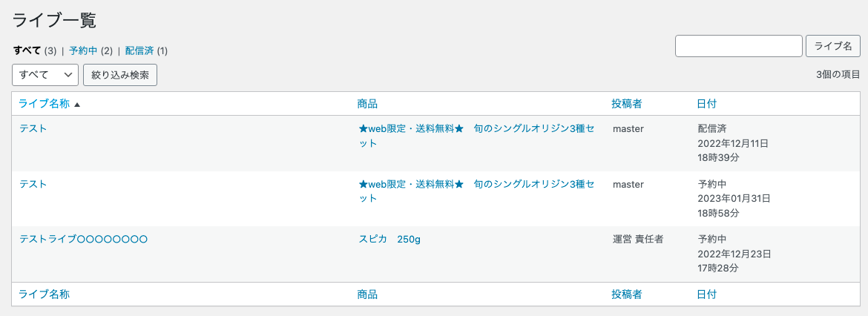
Task: Click footer 日付 column label
Action: pyautogui.click(x=706, y=294)
